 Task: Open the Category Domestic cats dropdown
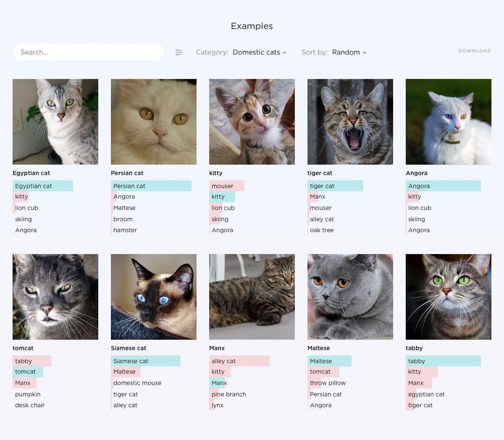(259, 52)
